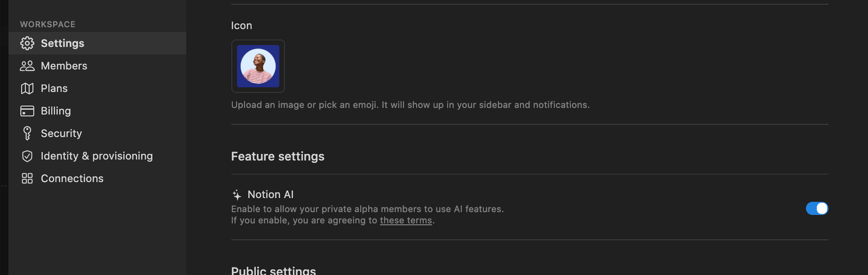Disable the Notion AI toggle switch
The height and width of the screenshot is (275, 868).
click(817, 209)
